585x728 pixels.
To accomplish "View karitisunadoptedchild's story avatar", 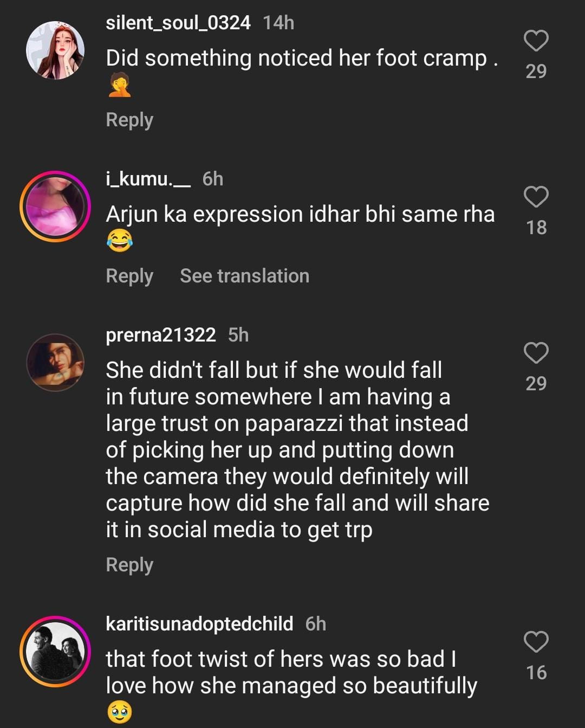I will tap(55, 651).
